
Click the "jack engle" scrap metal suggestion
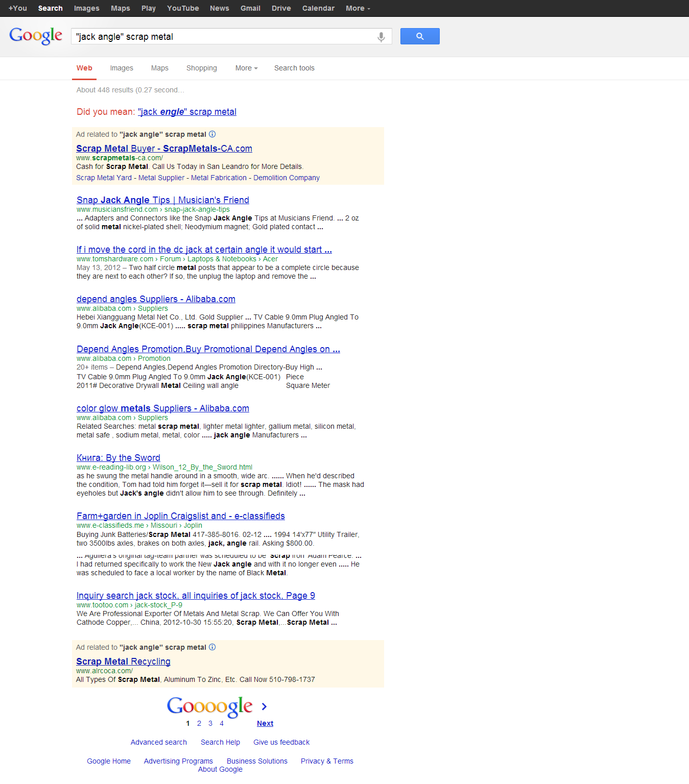pyautogui.click(x=187, y=112)
